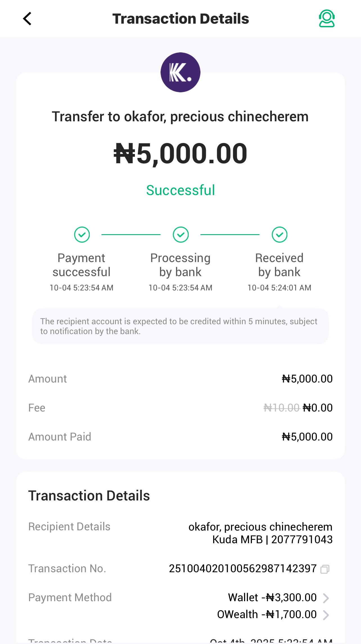Select the recipient account number 2077791043
The height and width of the screenshot is (644, 361).
pos(302,540)
